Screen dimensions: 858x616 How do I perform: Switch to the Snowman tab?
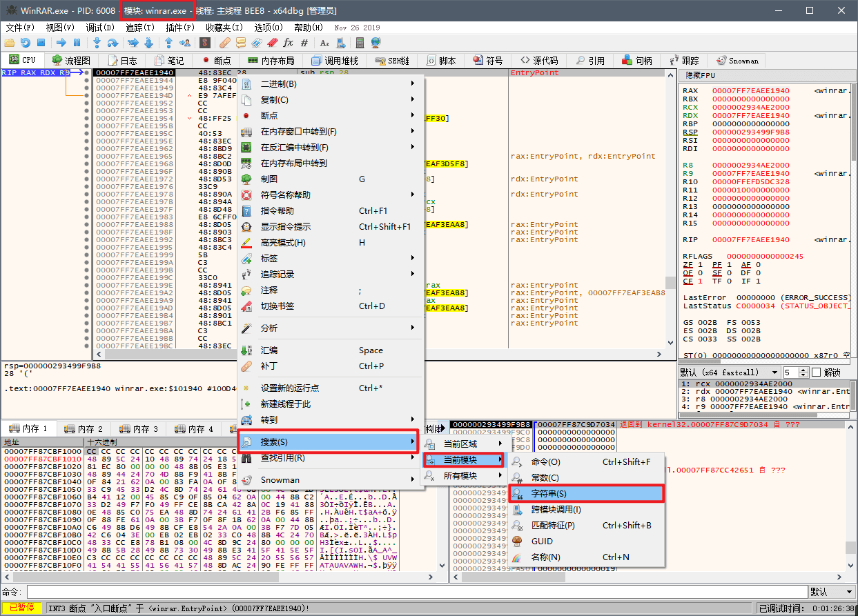point(737,61)
